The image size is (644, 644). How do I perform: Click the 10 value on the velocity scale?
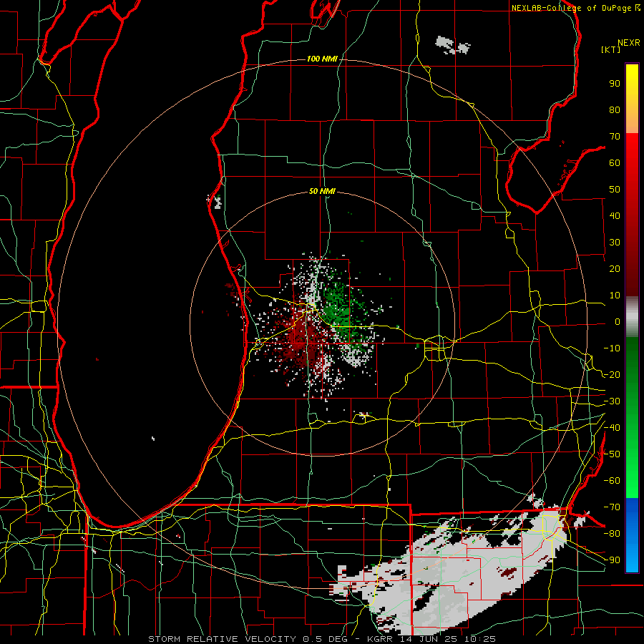[615, 296]
